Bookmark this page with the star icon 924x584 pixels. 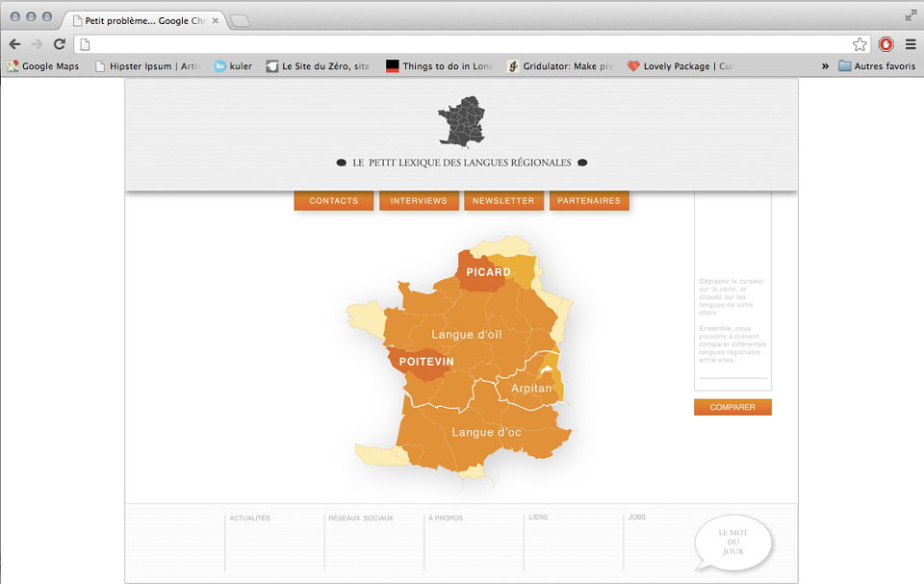tap(860, 44)
